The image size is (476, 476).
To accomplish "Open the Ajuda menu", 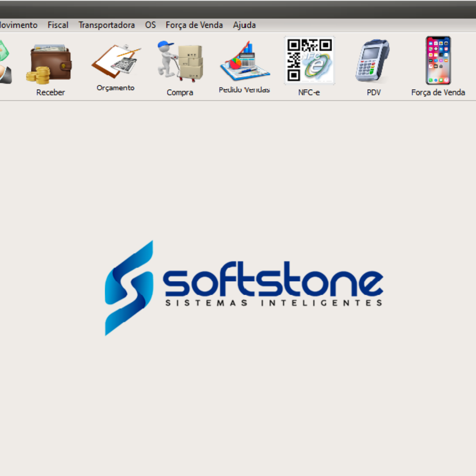I will 244,25.
